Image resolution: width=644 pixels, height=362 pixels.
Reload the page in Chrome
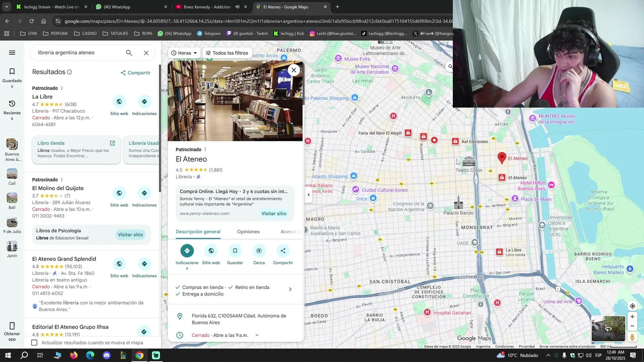31,21
